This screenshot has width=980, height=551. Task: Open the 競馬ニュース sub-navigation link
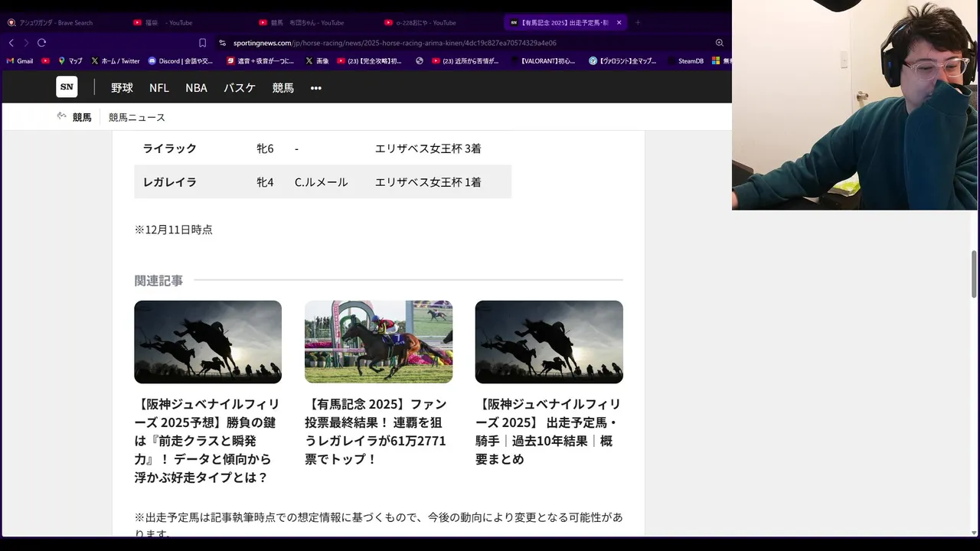point(137,117)
